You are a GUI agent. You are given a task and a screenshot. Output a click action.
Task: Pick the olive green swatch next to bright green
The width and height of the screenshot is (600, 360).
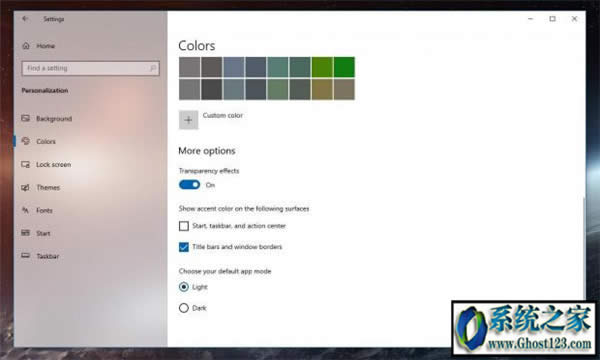322,67
